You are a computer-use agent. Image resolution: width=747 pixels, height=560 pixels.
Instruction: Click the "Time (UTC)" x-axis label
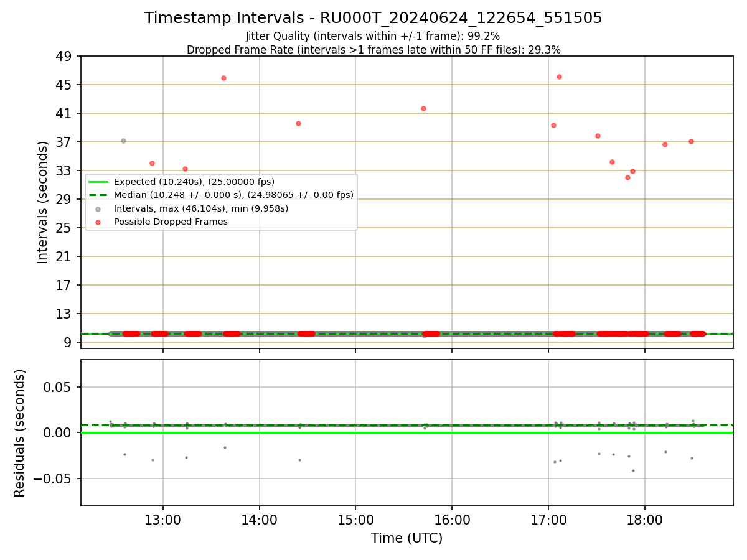pyautogui.click(x=406, y=538)
